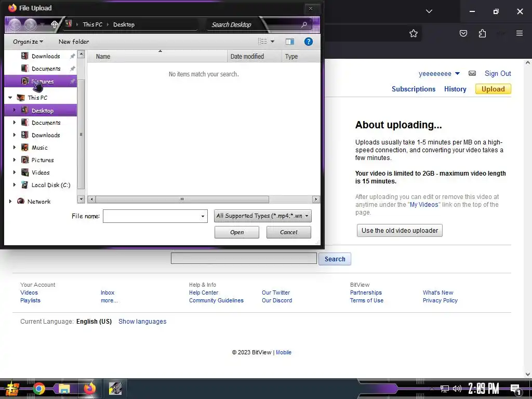Open view options dropdown arrow
Screen dimensions: 532x399
point(272,42)
